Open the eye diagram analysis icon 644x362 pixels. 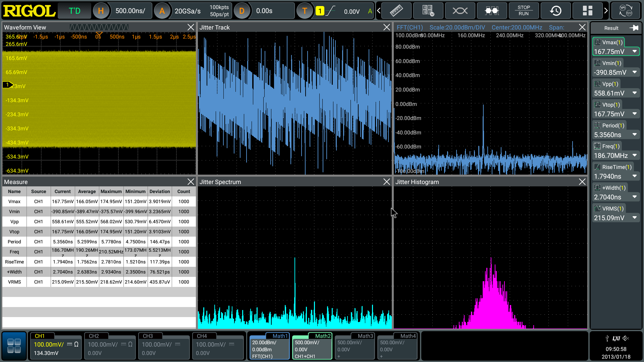click(x=460, y=11)
